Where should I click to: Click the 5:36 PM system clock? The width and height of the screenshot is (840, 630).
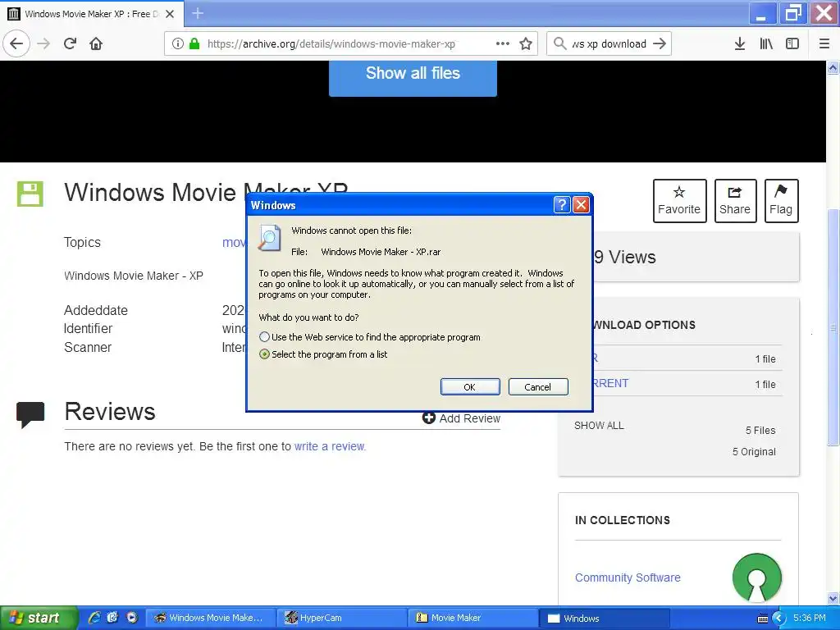pos(810,618)
